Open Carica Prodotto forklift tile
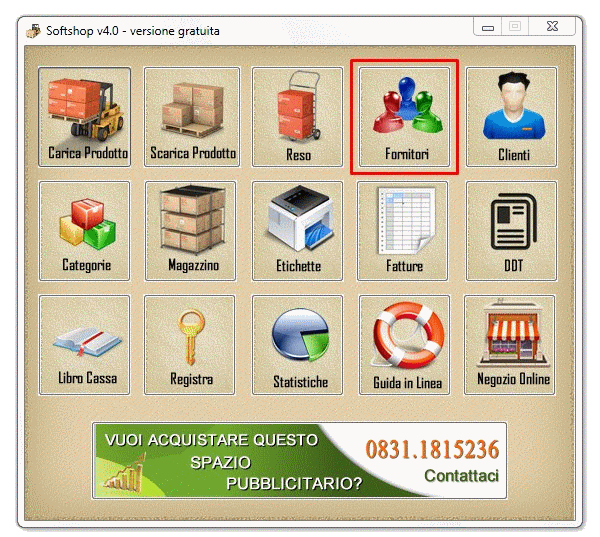The height and width of the screenshot is (537, 600). [85, 117]
